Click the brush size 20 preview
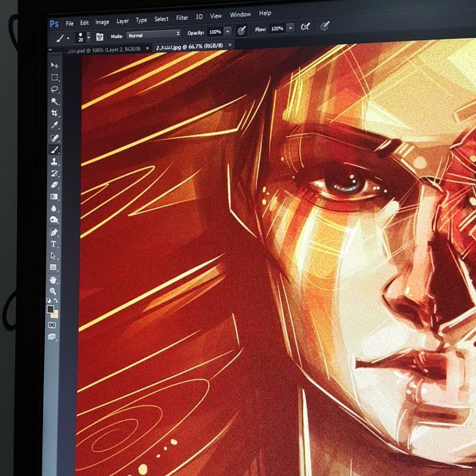This screenshot has width=476, height=476. 81,37
